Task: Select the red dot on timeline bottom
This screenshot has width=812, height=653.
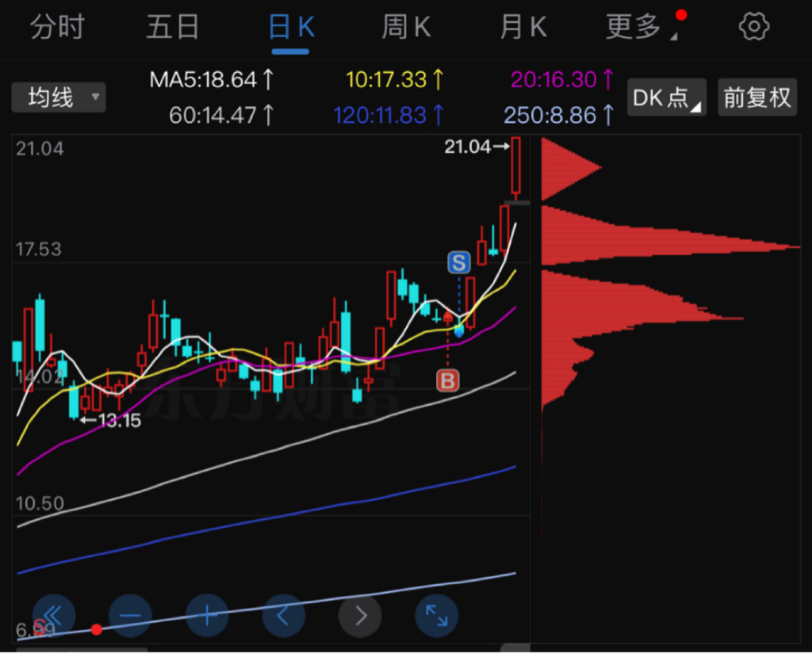Action: point(96,629)
